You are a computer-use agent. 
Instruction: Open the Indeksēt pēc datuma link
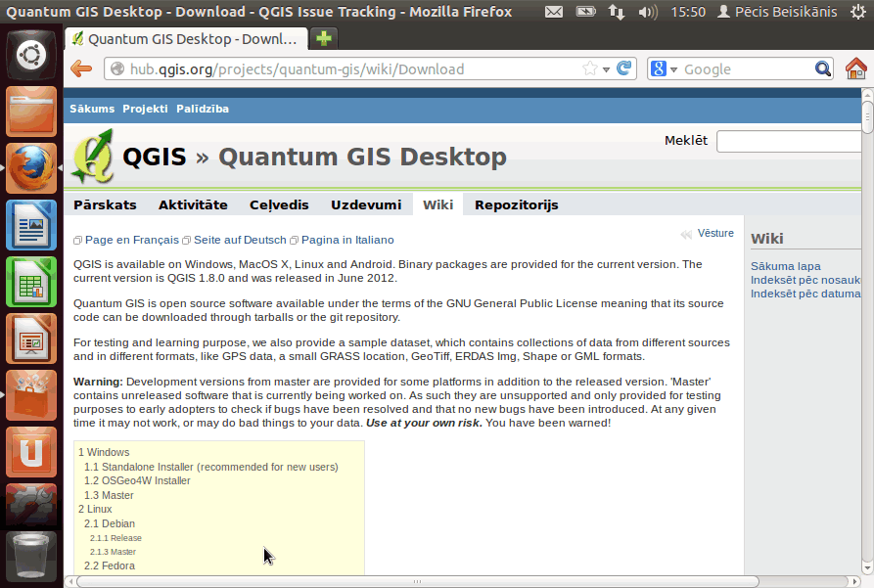[805, 294]
